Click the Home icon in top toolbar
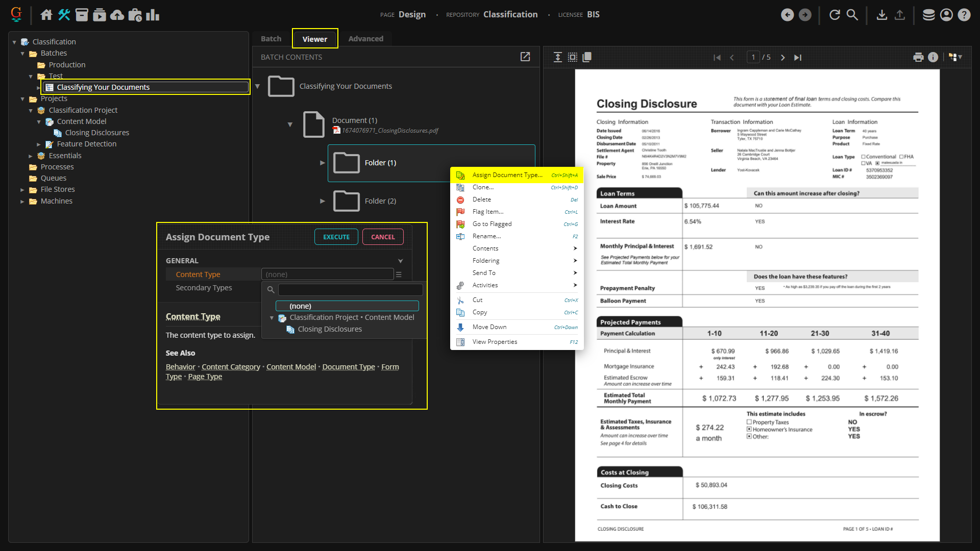Screen dimensions: 980x551 click(x=46, y=15)
